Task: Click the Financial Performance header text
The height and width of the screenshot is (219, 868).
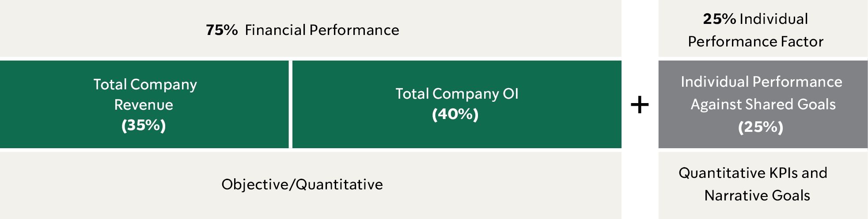Action: point(322,30)
